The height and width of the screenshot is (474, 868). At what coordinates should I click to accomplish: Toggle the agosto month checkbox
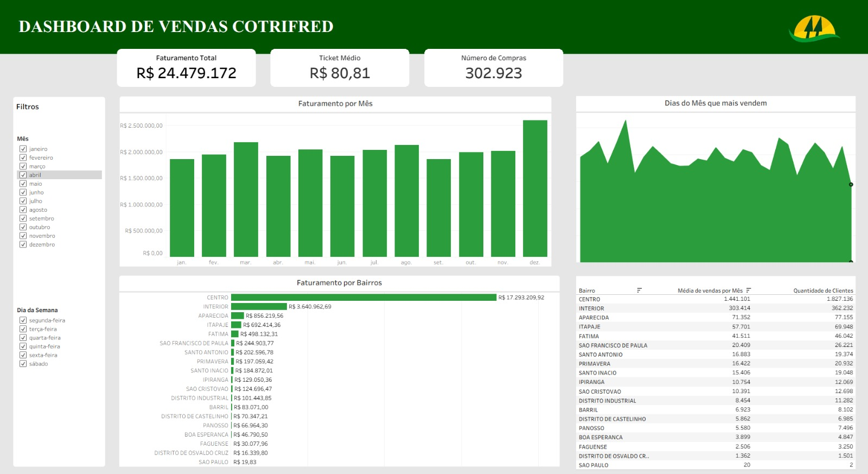(23, 210)
